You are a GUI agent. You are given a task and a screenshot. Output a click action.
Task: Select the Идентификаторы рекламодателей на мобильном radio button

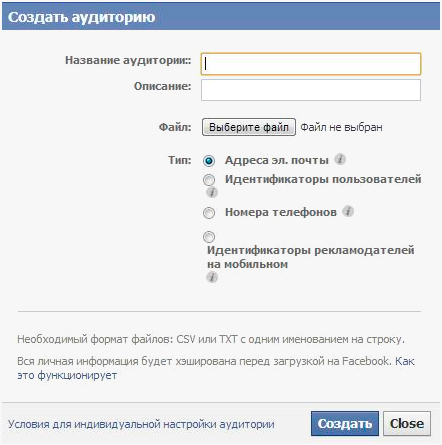[x=209, y=237]
